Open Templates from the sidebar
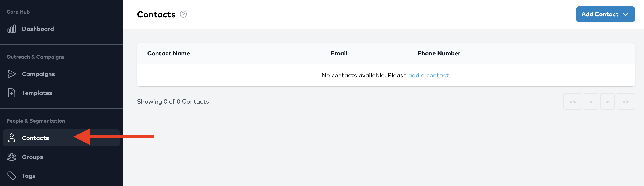The image size is (644, 186). (x=37, y=93)
